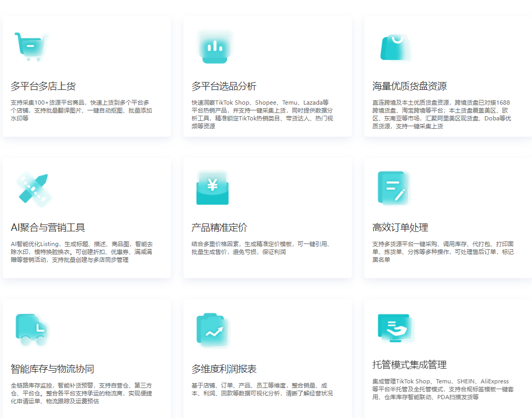The height and width of the screenshot is (418, 532).
Task: Click the bar chart analysis icon
Action: tap(214, 47)
